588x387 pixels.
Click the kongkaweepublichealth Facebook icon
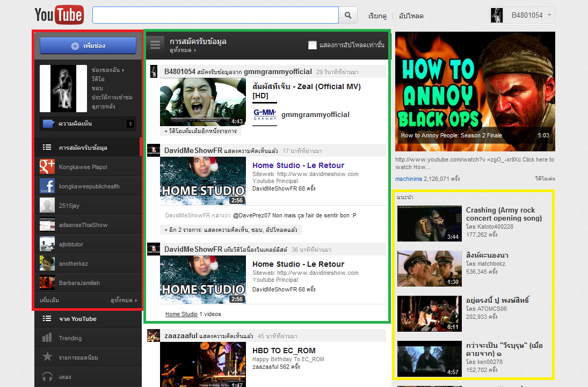pos(47,186)
